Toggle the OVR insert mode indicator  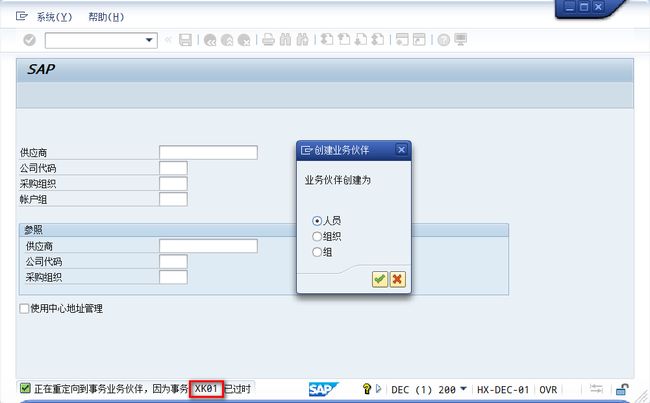point(548,390)
